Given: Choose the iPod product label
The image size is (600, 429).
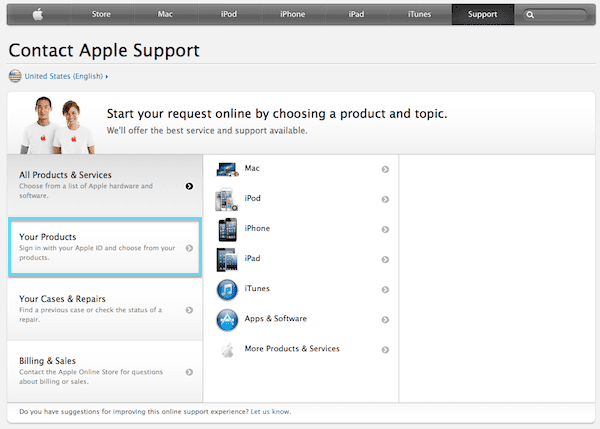Looking at the screenshot, I should click(253, 198).
